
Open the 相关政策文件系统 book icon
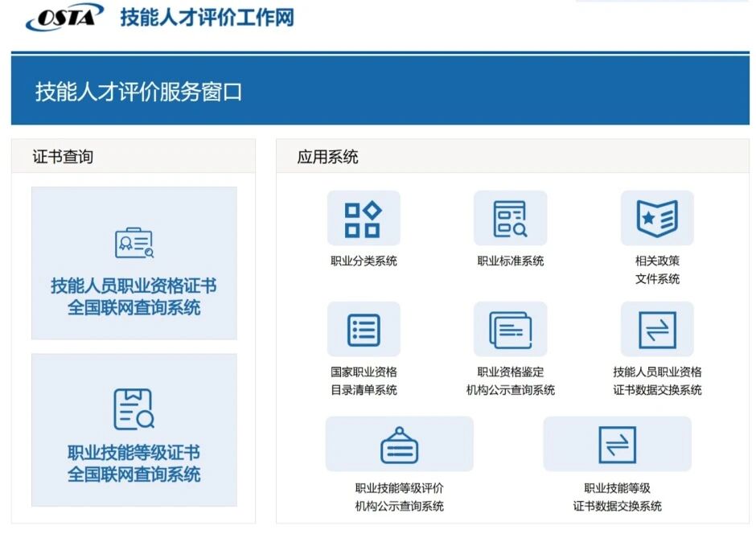657,217
